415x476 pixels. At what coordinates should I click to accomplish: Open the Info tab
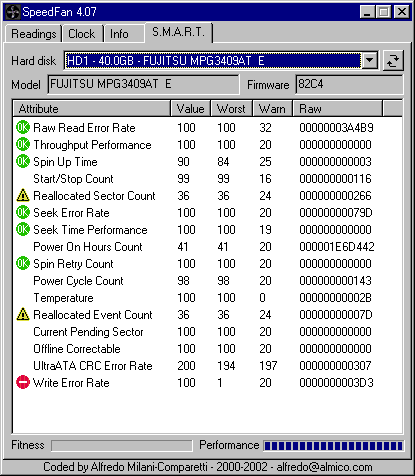[124, 34]
